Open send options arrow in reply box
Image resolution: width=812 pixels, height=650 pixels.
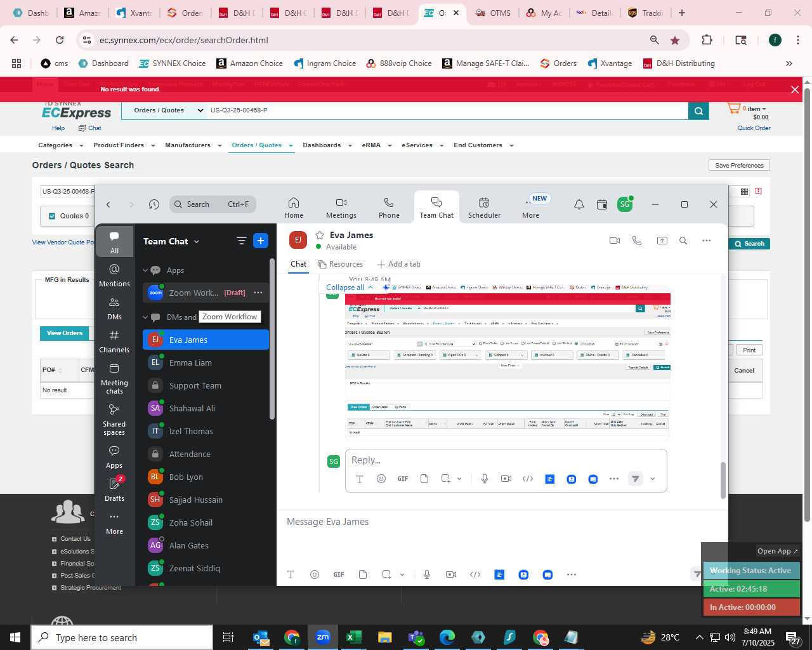653,479
